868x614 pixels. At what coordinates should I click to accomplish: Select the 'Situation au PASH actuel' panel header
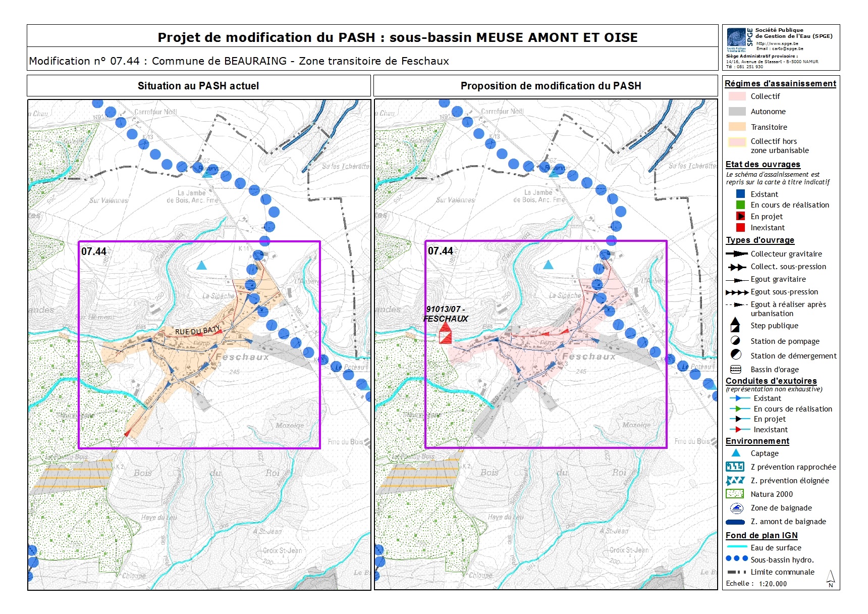tap(198, 86)
